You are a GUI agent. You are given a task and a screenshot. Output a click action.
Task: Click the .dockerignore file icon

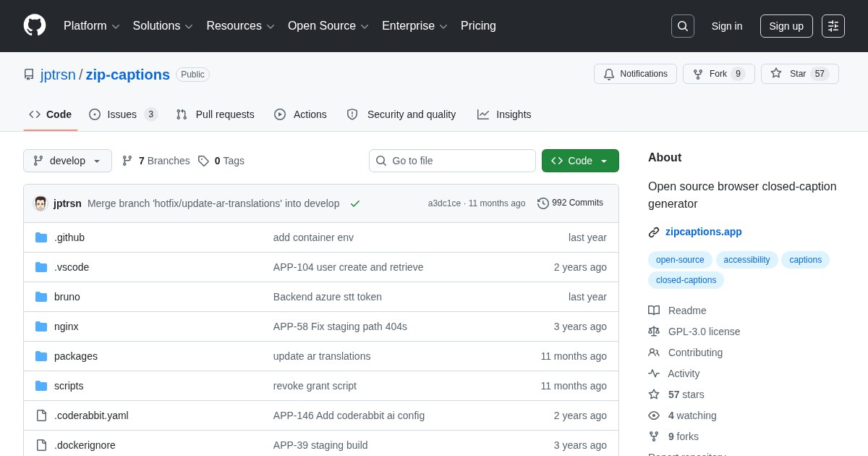click(41, 445)
